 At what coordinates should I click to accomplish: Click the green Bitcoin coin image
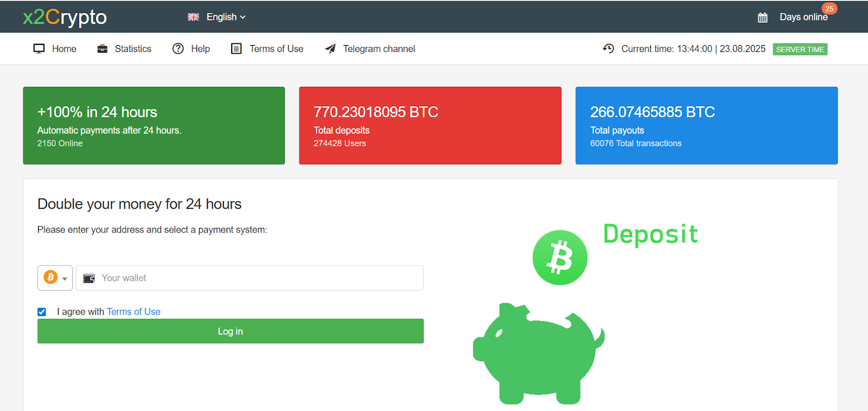coord(560,258)
